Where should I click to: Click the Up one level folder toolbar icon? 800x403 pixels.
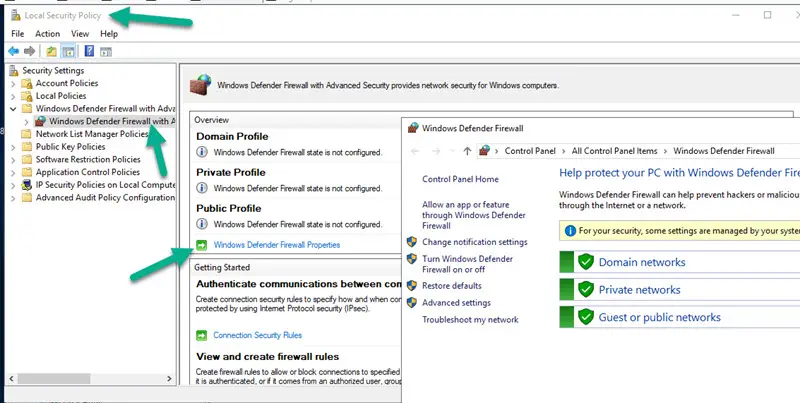(52, 51)
